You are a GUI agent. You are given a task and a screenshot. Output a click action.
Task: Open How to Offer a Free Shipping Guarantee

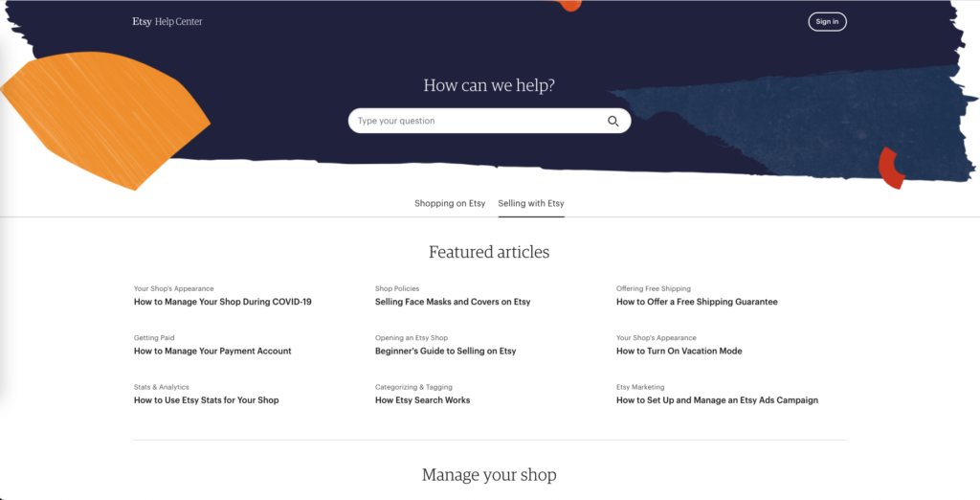(x=697, y=302)
